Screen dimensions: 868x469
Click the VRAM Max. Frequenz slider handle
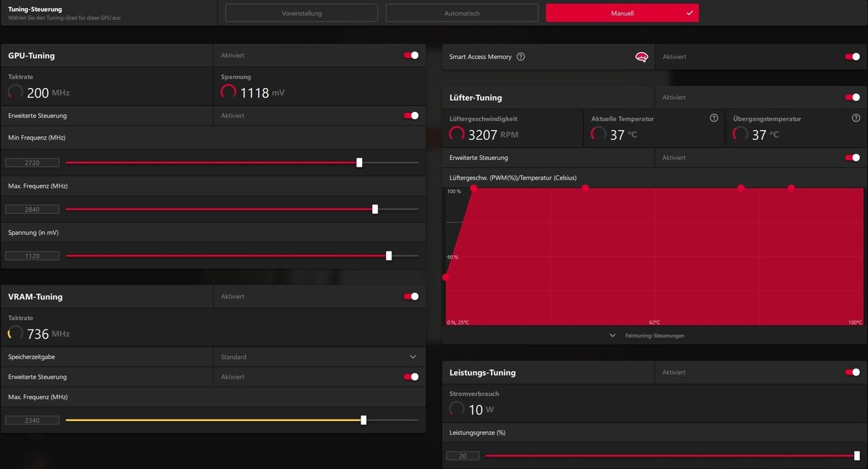point(363,420)
